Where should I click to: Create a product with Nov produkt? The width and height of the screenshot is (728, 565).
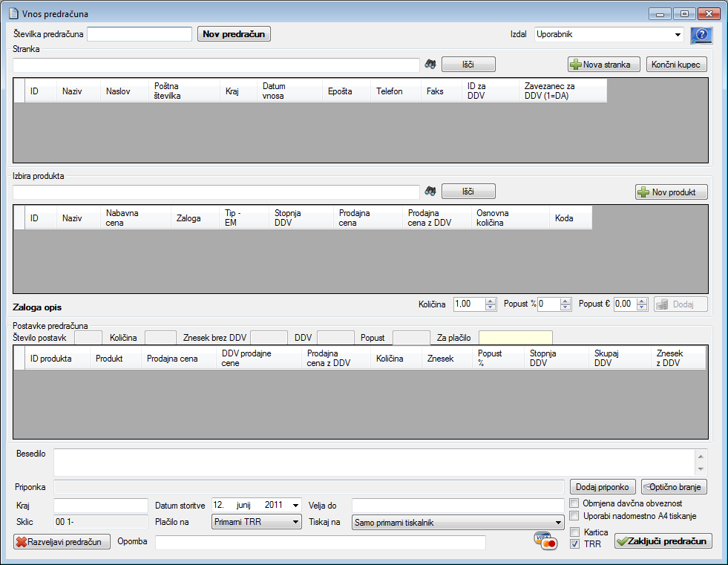tap(672, 192)
